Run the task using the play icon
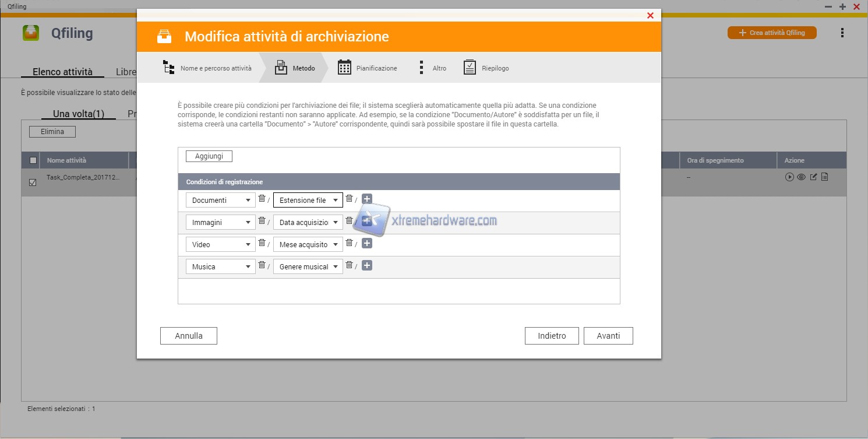Viewport: 868px width, 439px height. coord(789,177)
